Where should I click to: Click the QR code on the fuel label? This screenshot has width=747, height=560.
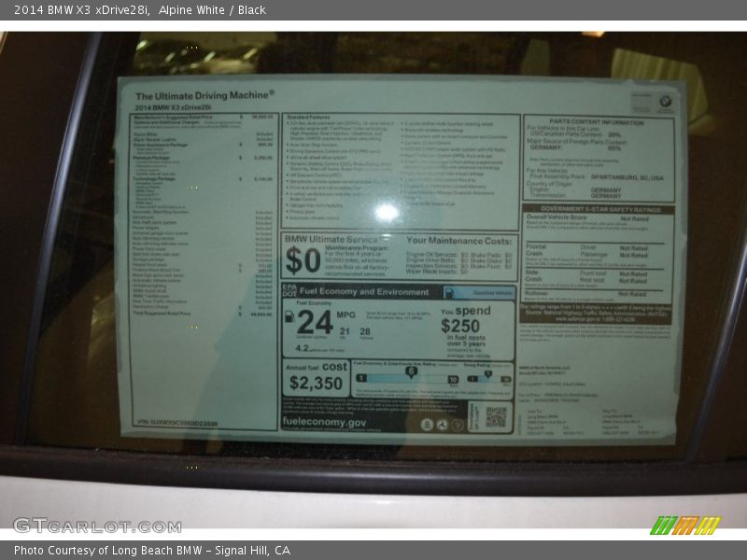pyautogui.click(x=496, y=416)
